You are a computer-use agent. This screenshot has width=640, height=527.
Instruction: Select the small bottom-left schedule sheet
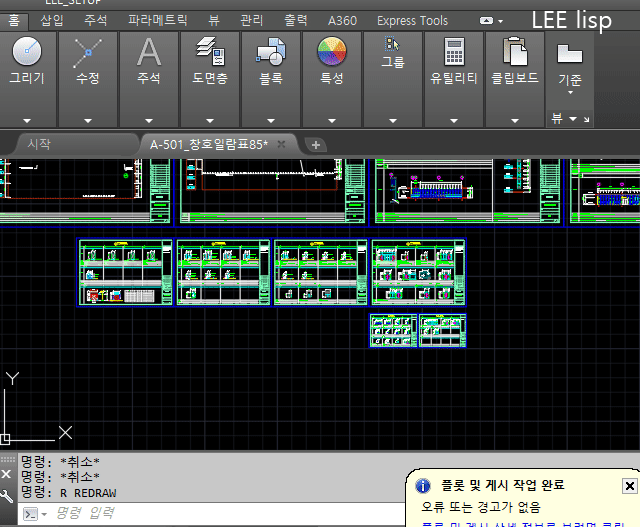(x=393, y=331)
